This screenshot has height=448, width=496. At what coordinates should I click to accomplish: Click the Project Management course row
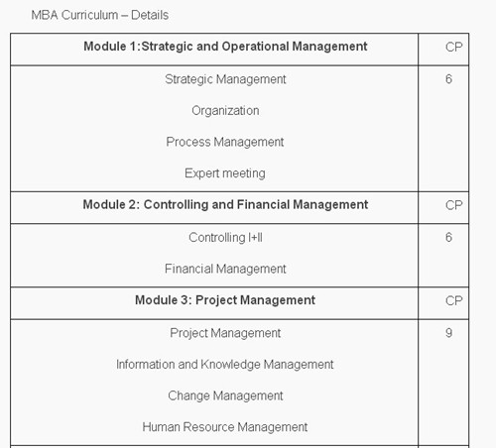(225, 333)
